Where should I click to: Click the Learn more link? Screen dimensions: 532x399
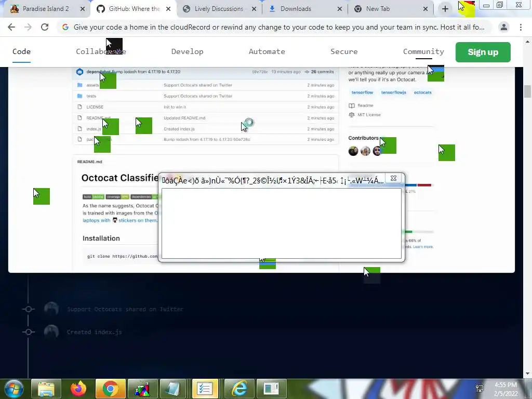coord(423,247)
